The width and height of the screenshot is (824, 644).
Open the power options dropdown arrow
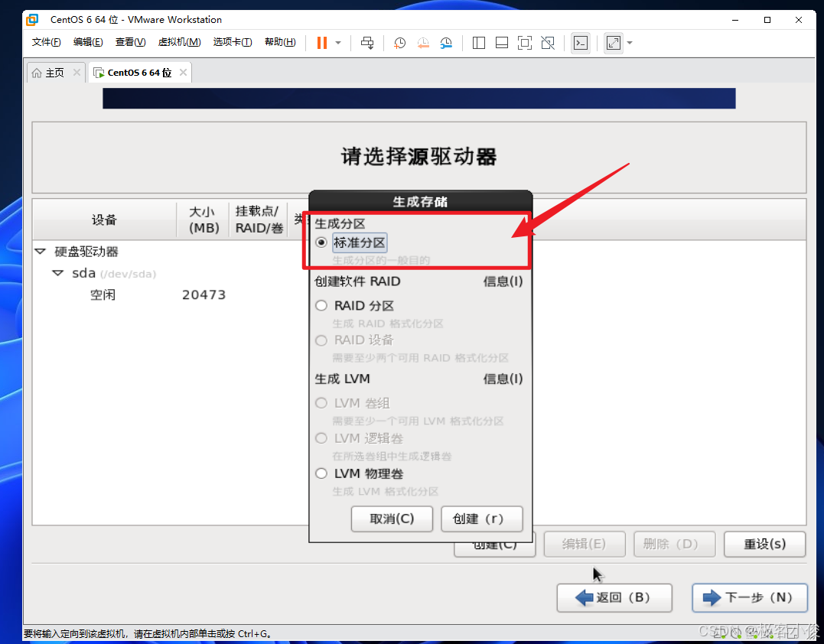(x=338, y=43)
